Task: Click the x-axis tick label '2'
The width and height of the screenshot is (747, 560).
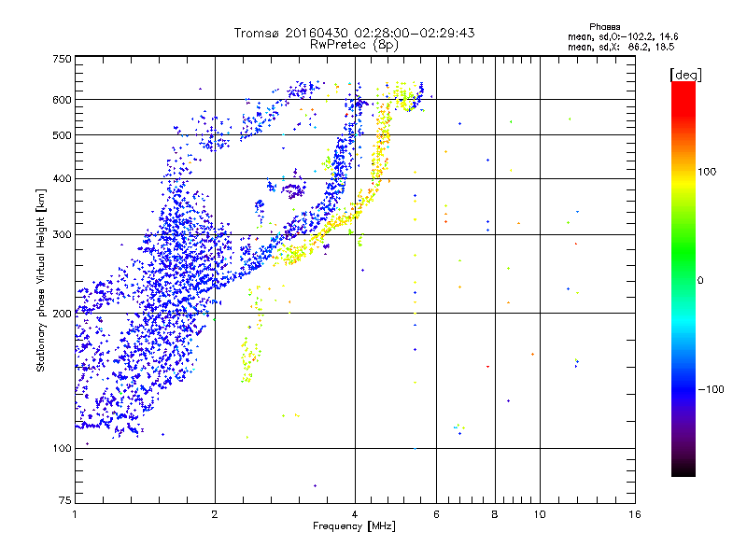Action: pyautogui.click(x=215, y=514)
